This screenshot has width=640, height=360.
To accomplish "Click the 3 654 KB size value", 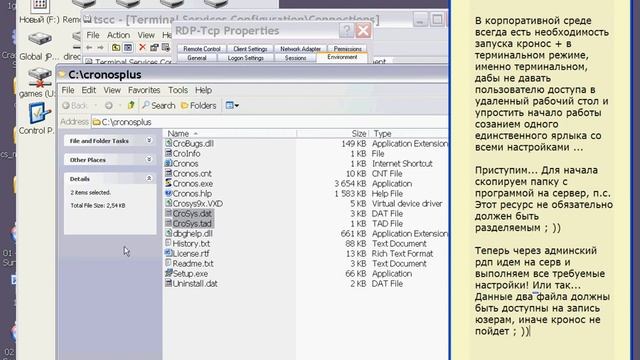I will pos(350,184).
